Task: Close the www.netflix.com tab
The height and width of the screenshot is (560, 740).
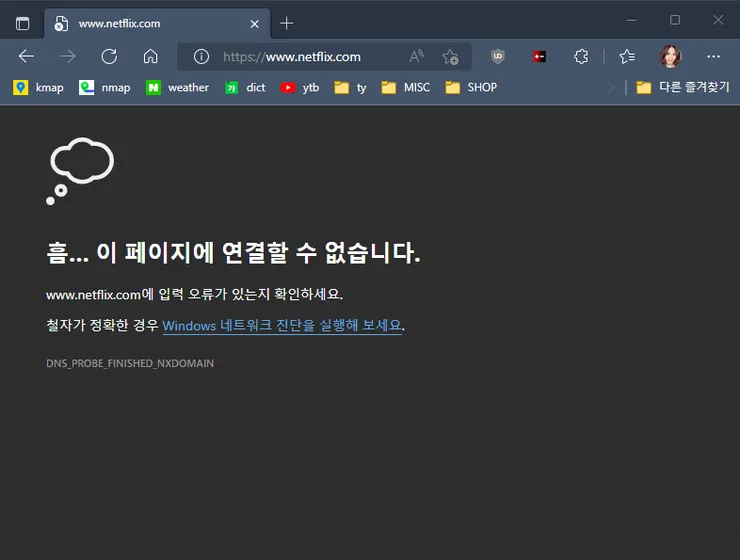Action: [254, 24]
